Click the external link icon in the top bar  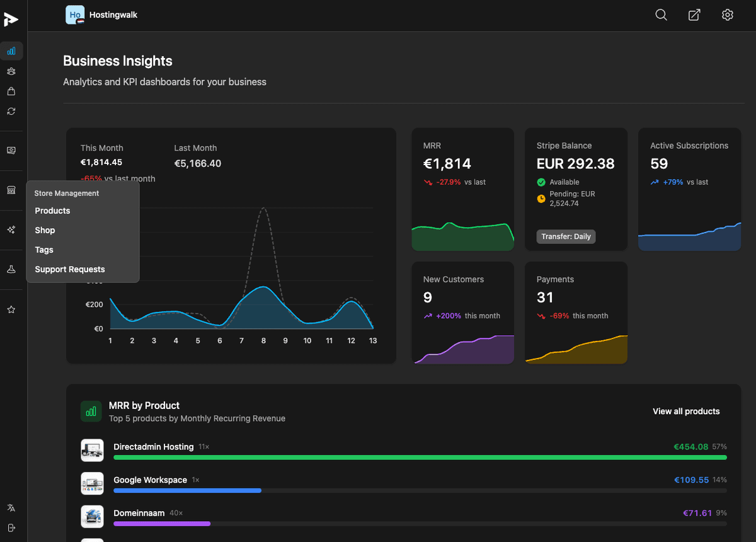(694, 14)
